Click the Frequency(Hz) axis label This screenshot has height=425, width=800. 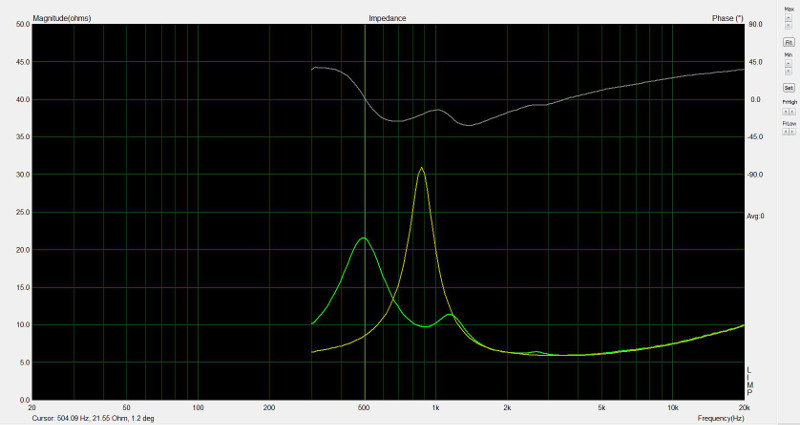[x=721, y=417]
